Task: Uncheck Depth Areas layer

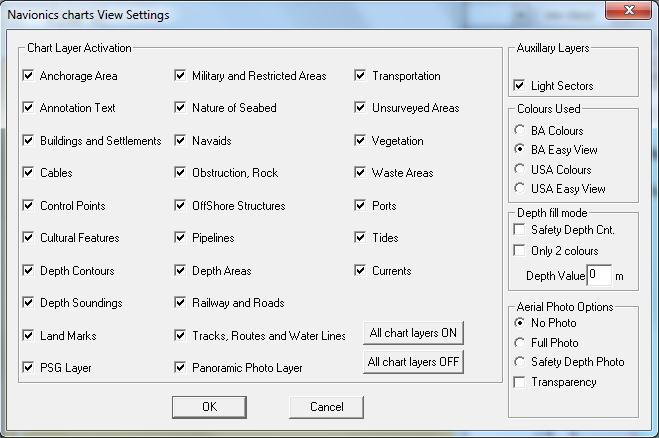Action: pyautogui.click(x=180, y=270)
